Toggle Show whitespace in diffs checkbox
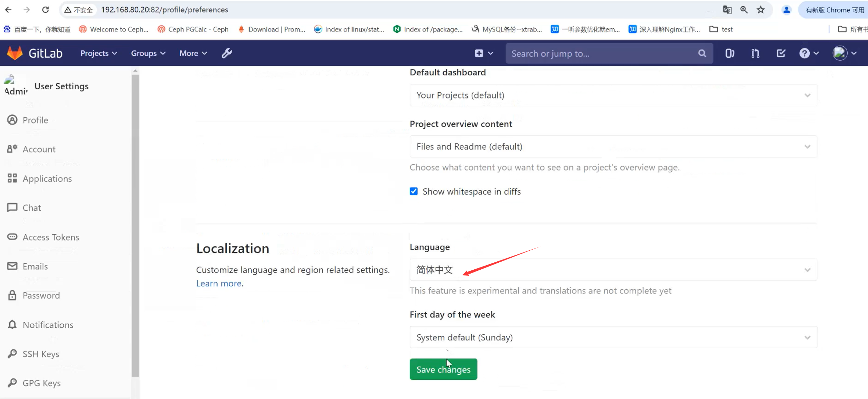Image resolution: width=868 pixels, height=399 pixels. tap(414, 191)
